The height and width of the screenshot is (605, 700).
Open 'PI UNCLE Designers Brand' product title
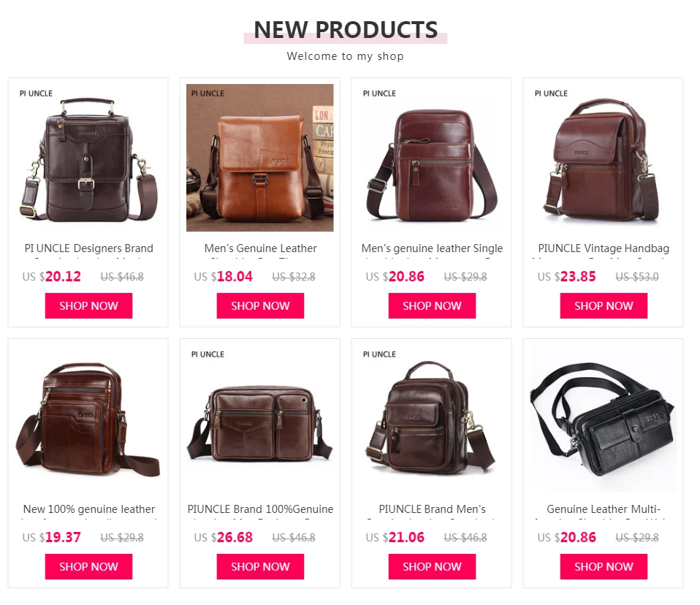pos(89,248)
